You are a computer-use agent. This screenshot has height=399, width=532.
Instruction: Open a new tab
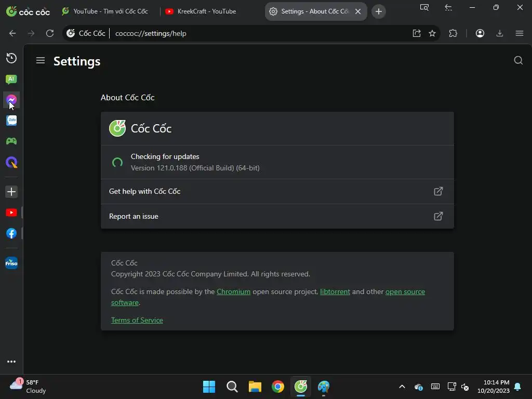(x=379, y=11)
